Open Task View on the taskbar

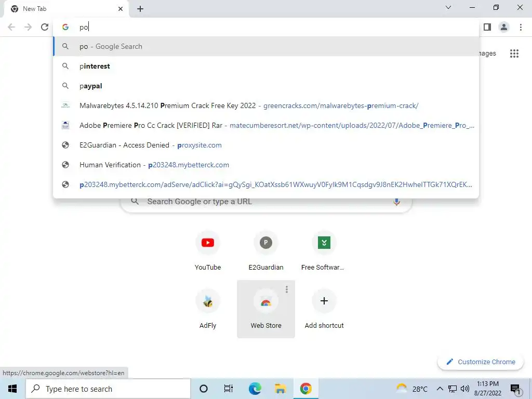[x=229, y=389]
